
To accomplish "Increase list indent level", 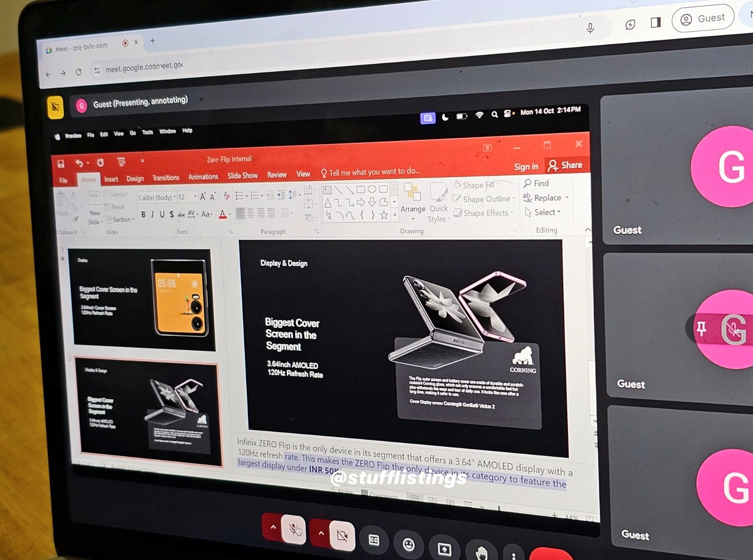I will pos(281,195).
